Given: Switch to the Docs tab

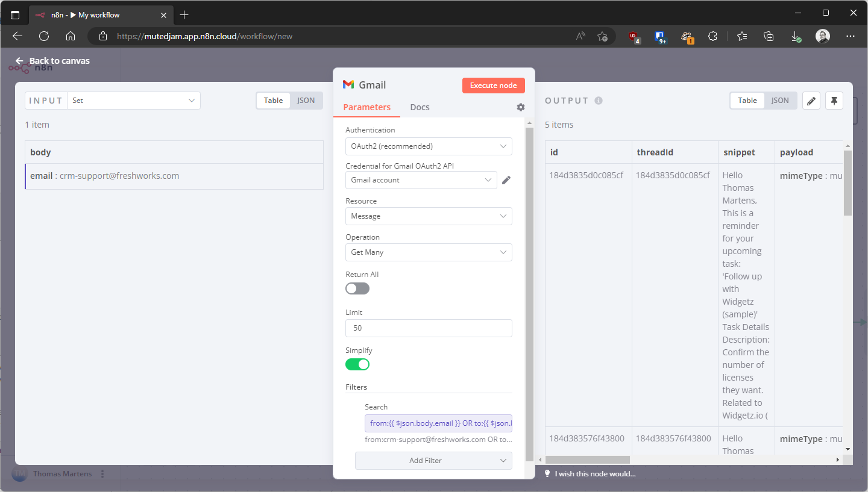Looking at the screenshot, I should 420,107.
